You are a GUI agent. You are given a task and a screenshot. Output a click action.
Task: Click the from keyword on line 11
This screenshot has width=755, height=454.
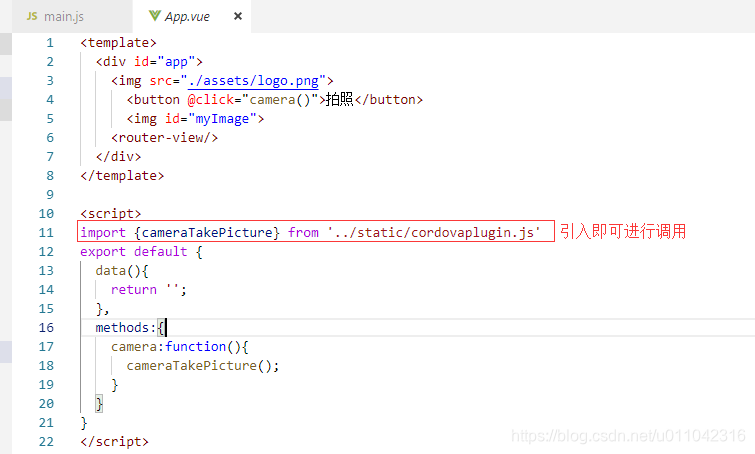pyautogui.click(x=303, y=233)
